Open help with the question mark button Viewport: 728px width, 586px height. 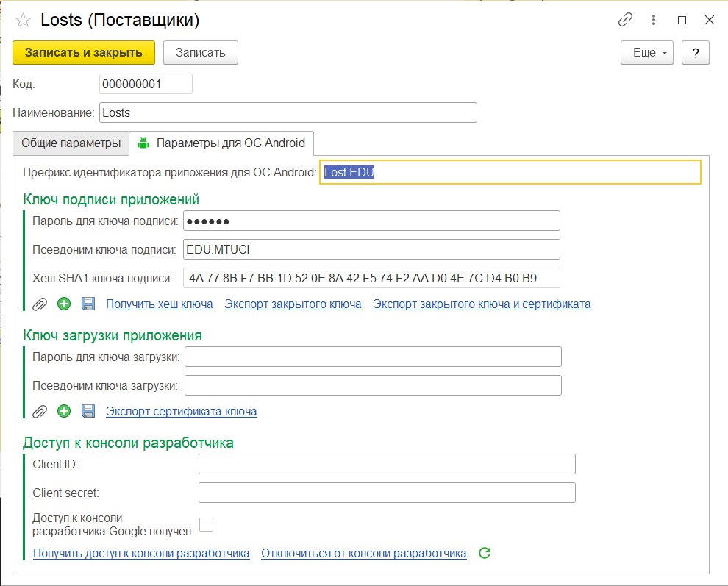(x=696, y=52)
